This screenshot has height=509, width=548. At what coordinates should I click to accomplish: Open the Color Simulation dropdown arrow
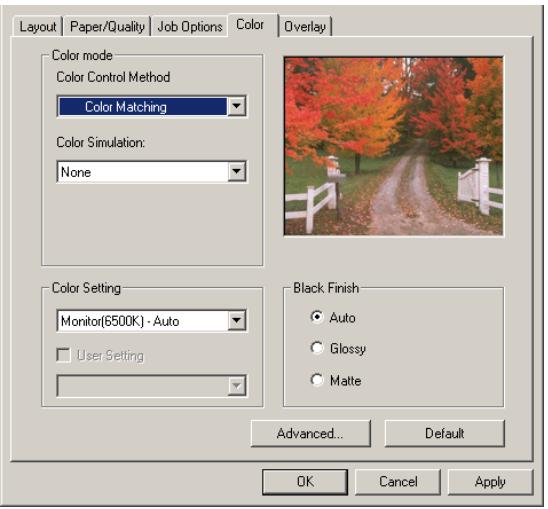237,171
